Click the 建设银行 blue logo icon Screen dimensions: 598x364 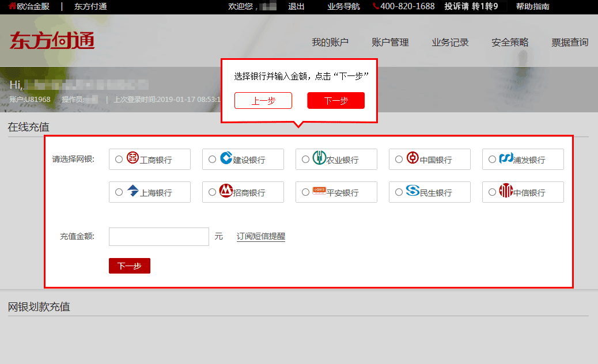click(226, 157)
